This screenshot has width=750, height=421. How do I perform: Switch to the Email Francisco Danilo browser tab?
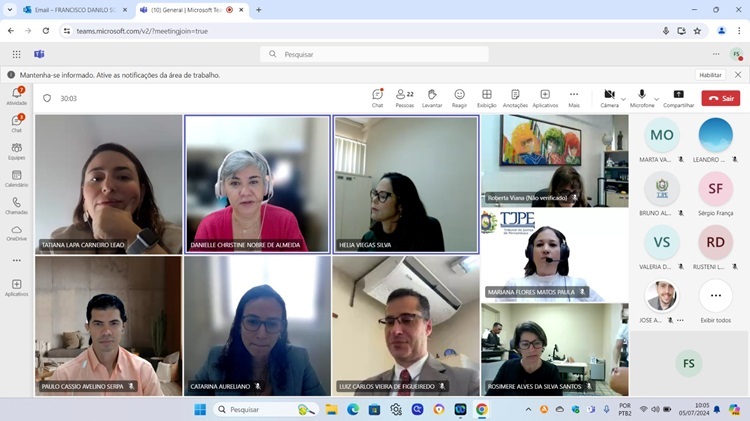click(75, 10)
